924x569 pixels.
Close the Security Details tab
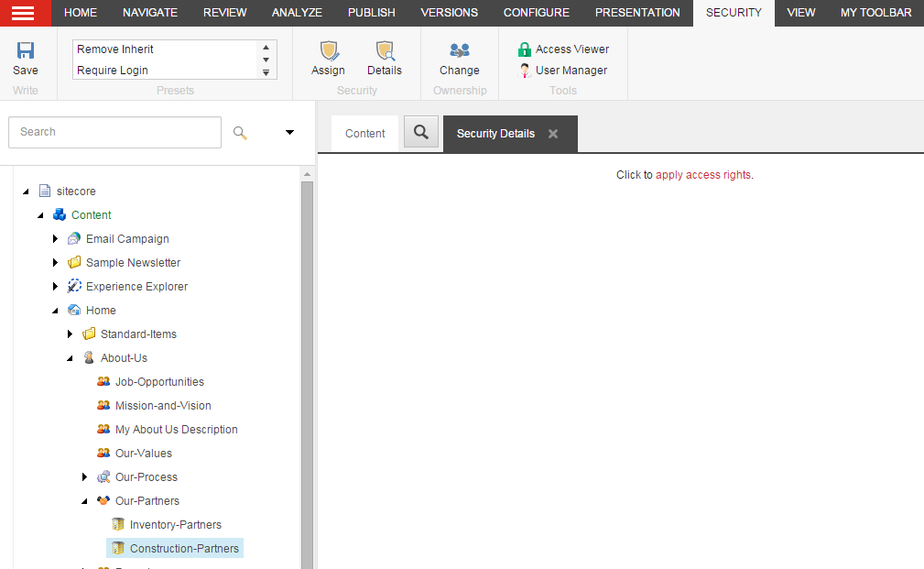[x=553, y=134]
